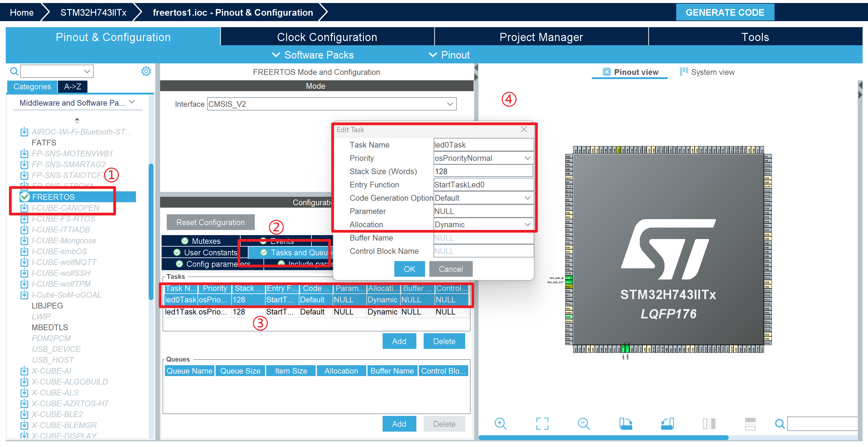Click the STM32H743IITx breadcrumb
The image size is (868, 447).
pos(93,12)
